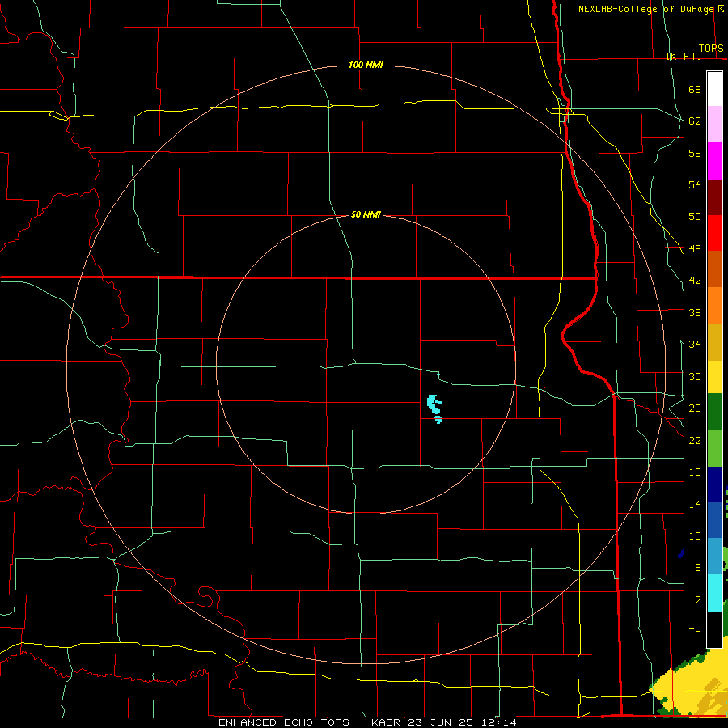The image size is (728, 728).
Task: Pick the burnt orange legend swatch
Action: click(x=714, y=269)
